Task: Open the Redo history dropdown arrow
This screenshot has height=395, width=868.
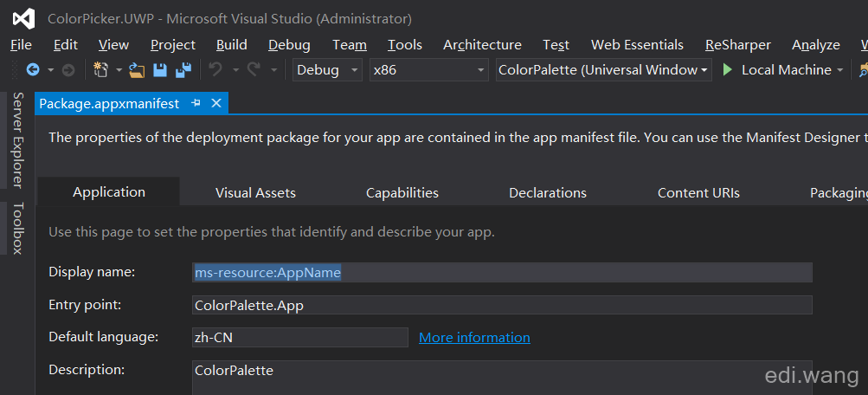Action: (273, 70)
